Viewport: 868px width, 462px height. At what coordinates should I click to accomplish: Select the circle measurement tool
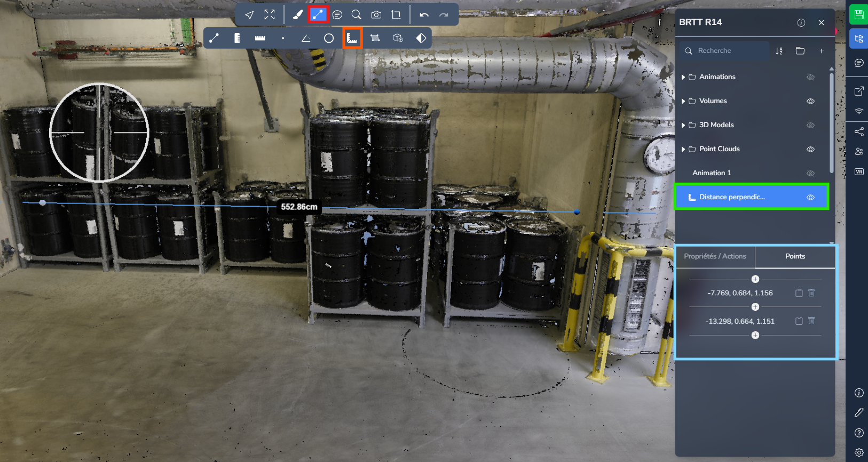click(x=329, y=38)
